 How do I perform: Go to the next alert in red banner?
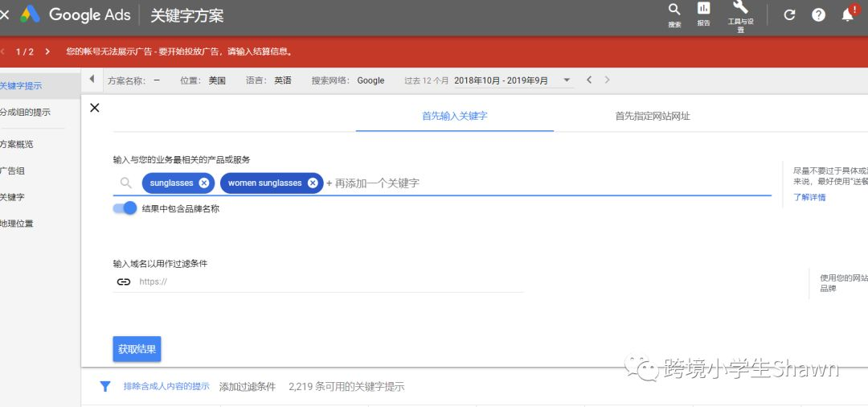tap(47, 51)
